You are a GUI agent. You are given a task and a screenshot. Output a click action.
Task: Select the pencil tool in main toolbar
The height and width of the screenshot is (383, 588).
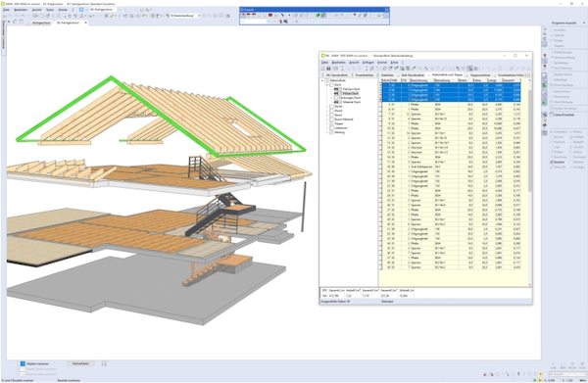coord(112,16)
